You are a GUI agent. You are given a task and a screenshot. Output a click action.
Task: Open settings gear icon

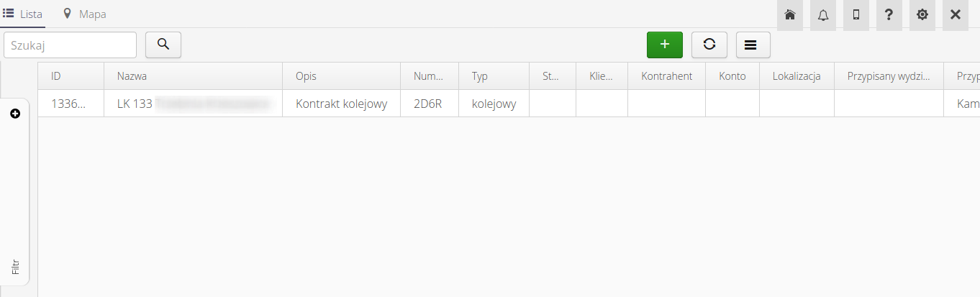click(x=922, y=15)
